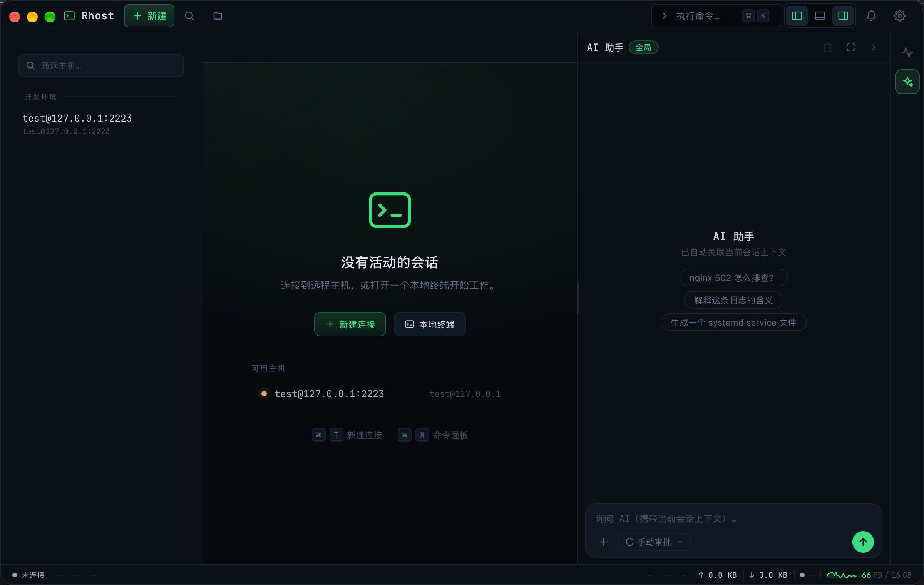Toggle the right sidebar panel layout icon
Viewport: 924px width, 585px height.
[x=843, y=16]
